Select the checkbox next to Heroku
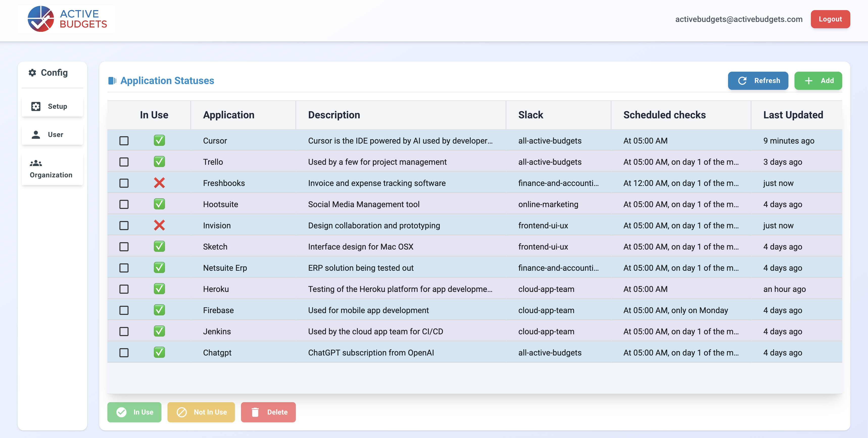This screenshot has width=868, height=438. click(124, 289)
